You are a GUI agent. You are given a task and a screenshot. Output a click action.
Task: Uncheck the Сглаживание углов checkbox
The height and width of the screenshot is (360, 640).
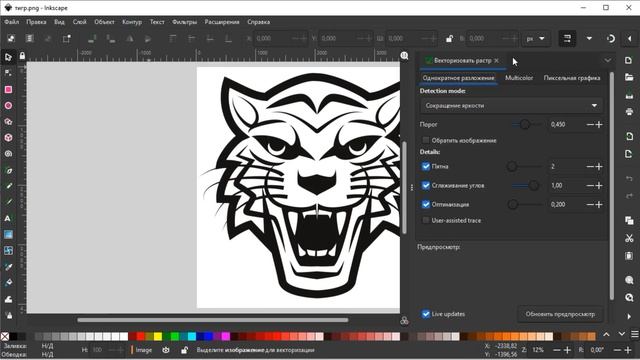tap(426, 185)
